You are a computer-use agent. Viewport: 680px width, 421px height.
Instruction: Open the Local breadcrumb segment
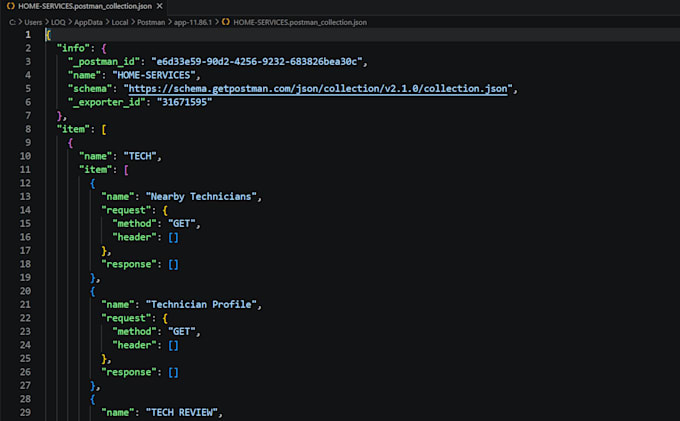click(120, 22)
